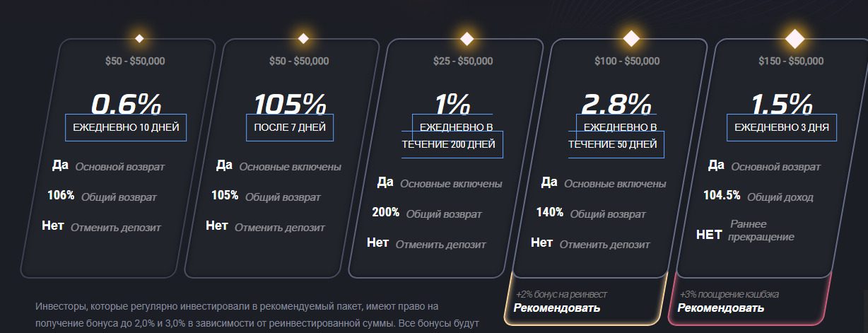Screen dimensions: 868x333
Task: Select the 'ПОСЛЕ 7 ДНЕЙ' plan label
Action: [x=291, y=128]
